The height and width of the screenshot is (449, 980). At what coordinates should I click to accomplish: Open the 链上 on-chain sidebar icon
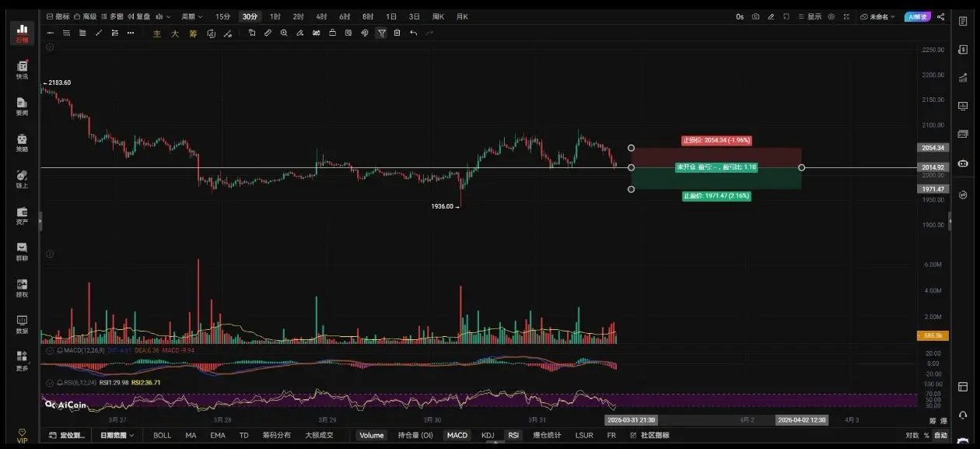pyautogui.click(x=22, y=179)
